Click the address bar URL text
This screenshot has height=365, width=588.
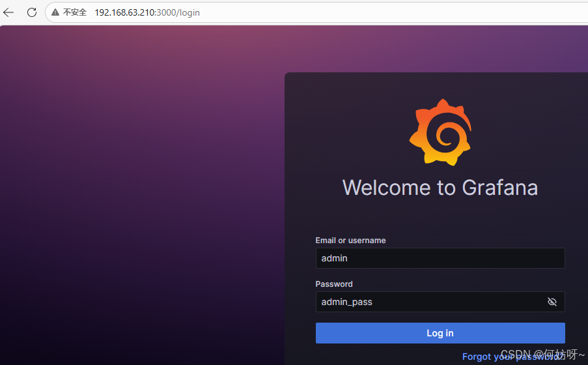(147, 12)
